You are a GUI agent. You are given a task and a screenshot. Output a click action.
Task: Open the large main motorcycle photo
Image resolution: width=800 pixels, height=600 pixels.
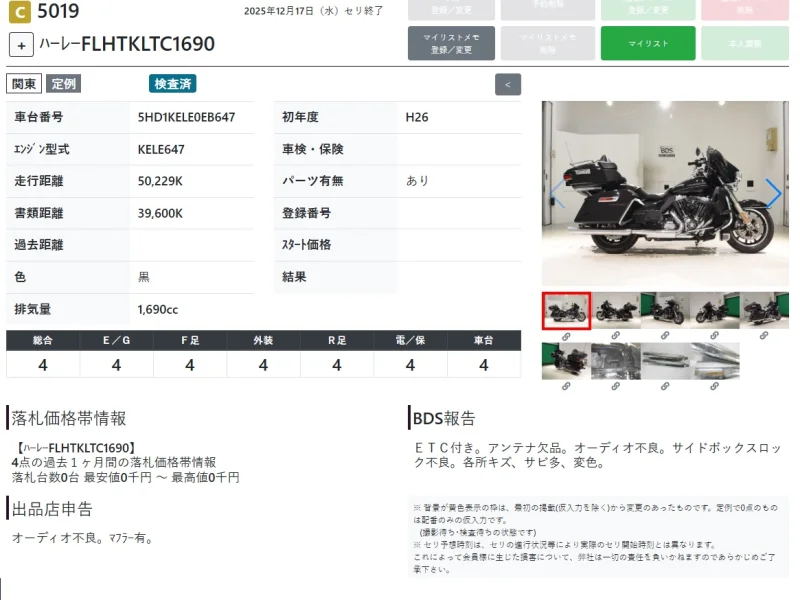665,194
